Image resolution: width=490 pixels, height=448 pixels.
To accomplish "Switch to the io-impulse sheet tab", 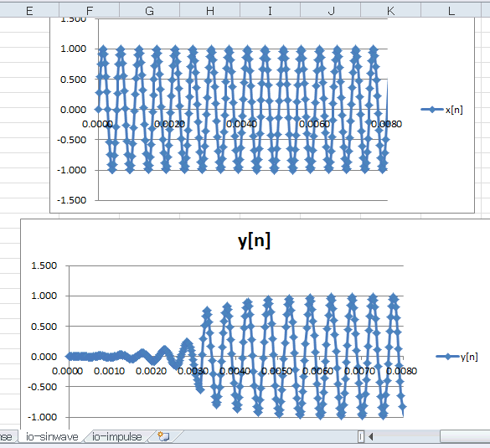I will pyautogui.click(x=117, y=436).
